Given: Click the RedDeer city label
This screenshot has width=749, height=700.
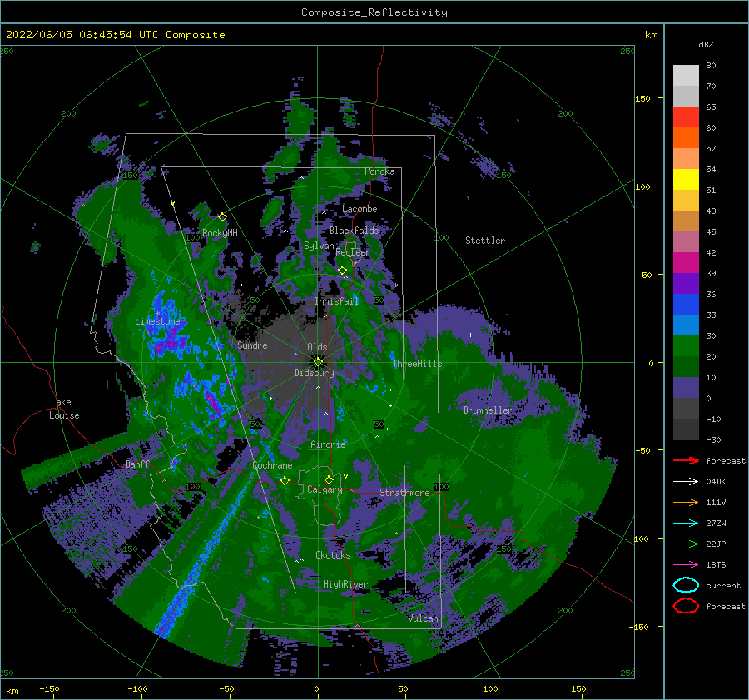Looking at the screenshot, I should point(353,252).
